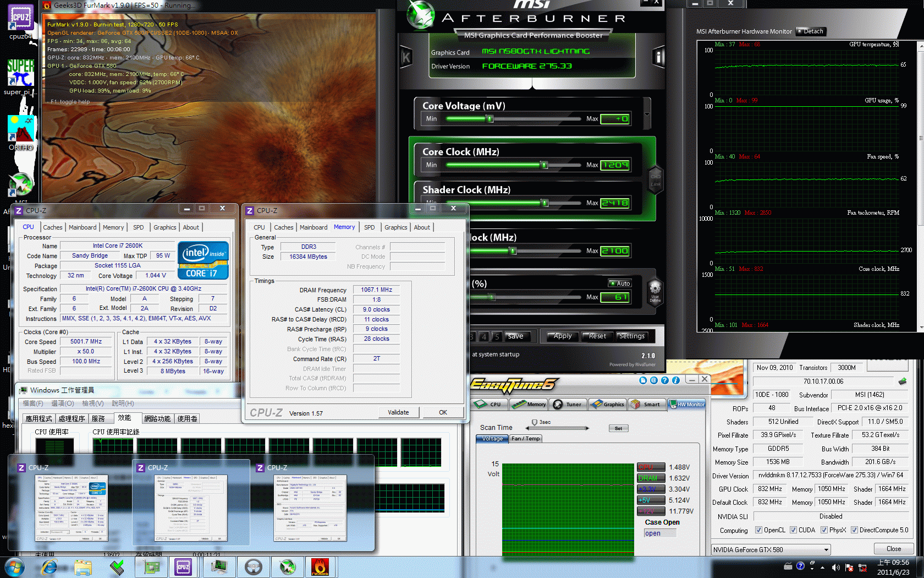The image size is (924, 578).
Task: Click the EasyTune6 Scan Time Set button
Action: pyautogui.click(x=619, y=428)
